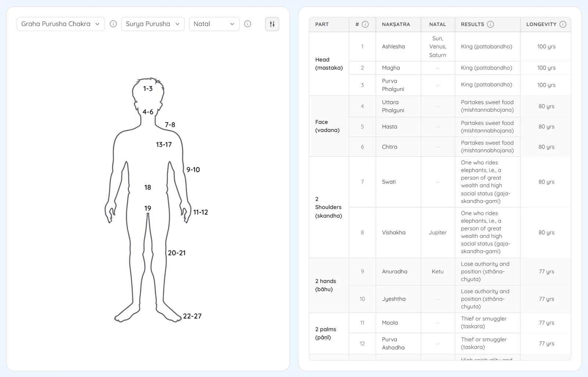This screenshot has height=377, width=588.
Task: Click the Vishakha nakshatra cell
Action: 398,233
